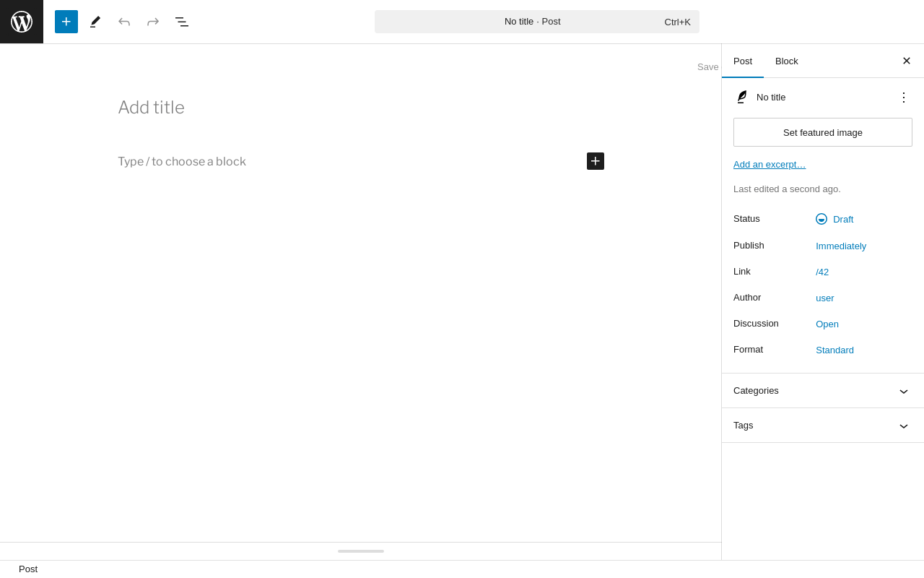Select the Tools pencil icon

(95, 22)
